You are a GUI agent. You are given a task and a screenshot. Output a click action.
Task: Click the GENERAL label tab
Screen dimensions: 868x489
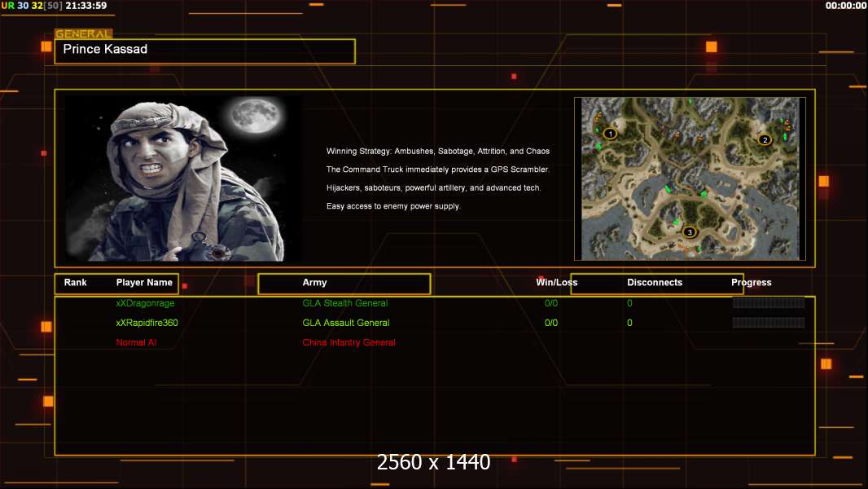point(83,34)
